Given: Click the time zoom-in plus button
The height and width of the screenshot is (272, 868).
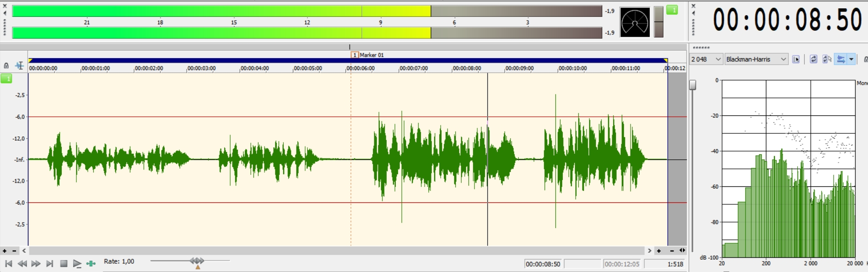Looking at the screenshot, I should (x=658, y=250).
